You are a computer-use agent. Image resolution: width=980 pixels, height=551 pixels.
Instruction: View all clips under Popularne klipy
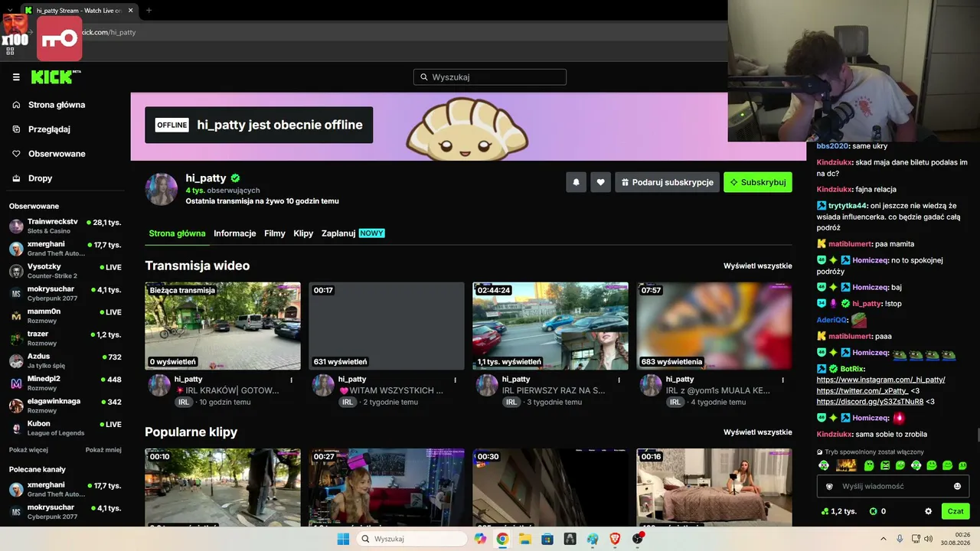[758, 432]
